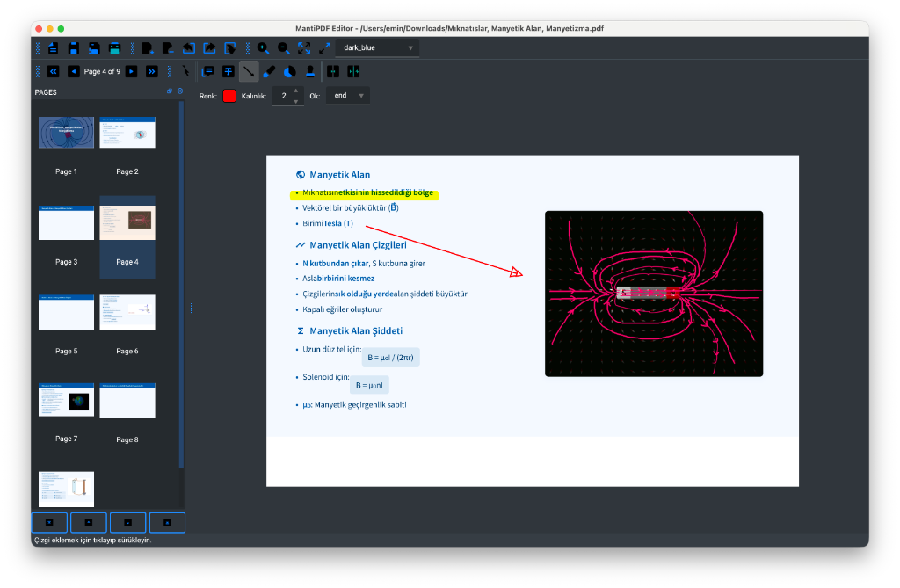Go to the next page
The height and width of the screenshot is (588, 900).
click(133, 71)
